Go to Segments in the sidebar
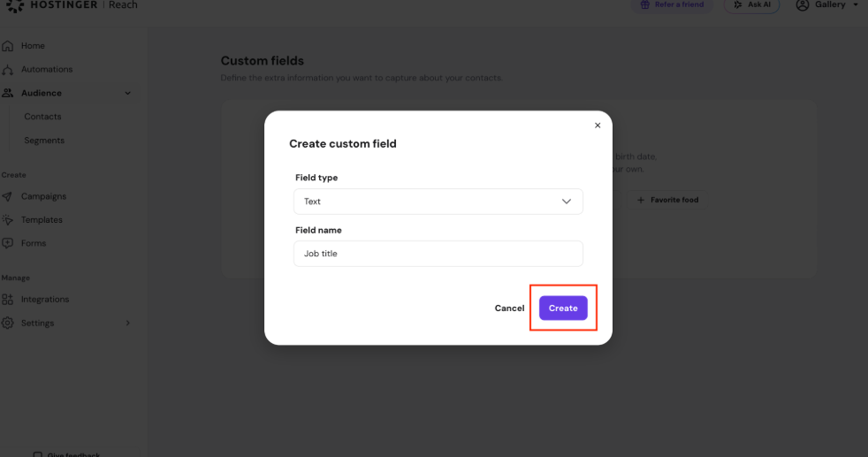The height and width of the screenshot is (457, 868). pyautogui.click(x=44, y=141)
